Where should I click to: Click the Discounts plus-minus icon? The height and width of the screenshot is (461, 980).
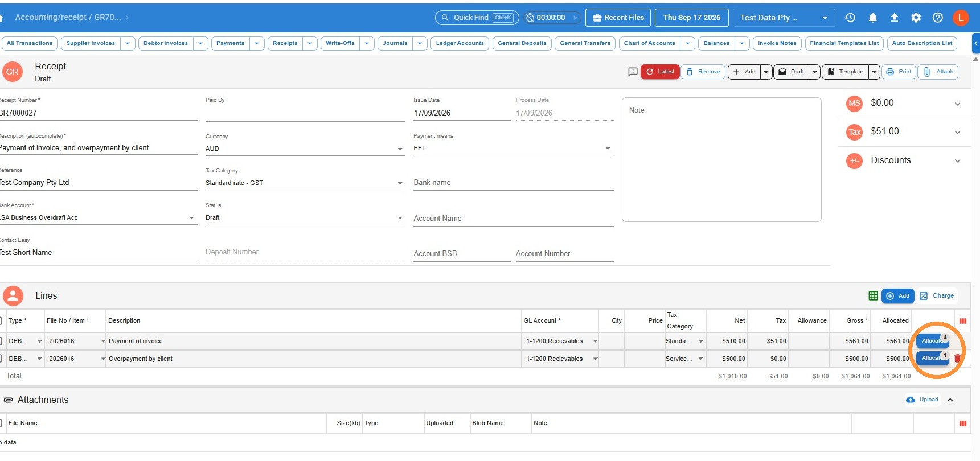(x=854, y=161)
